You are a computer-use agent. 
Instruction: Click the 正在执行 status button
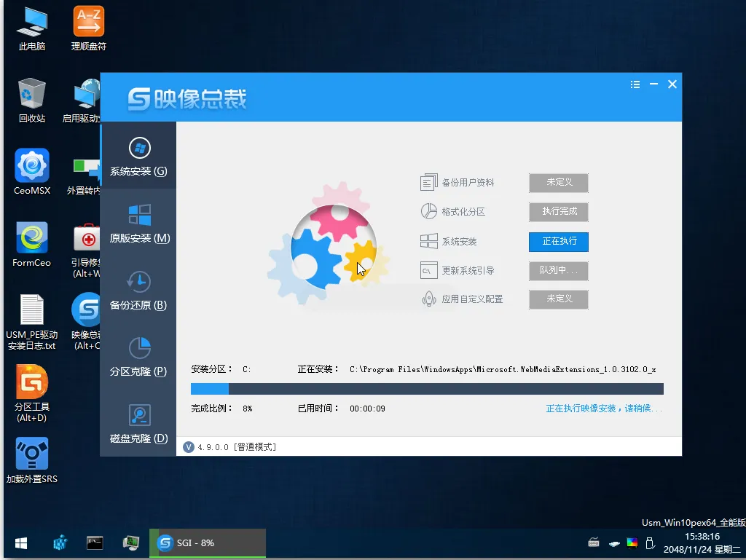click(x=558, y=242)
